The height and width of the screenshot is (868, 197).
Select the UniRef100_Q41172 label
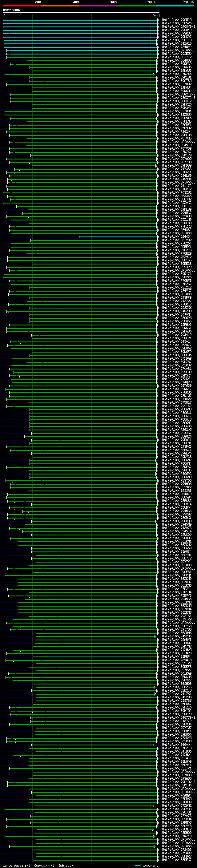click(177, 186)
